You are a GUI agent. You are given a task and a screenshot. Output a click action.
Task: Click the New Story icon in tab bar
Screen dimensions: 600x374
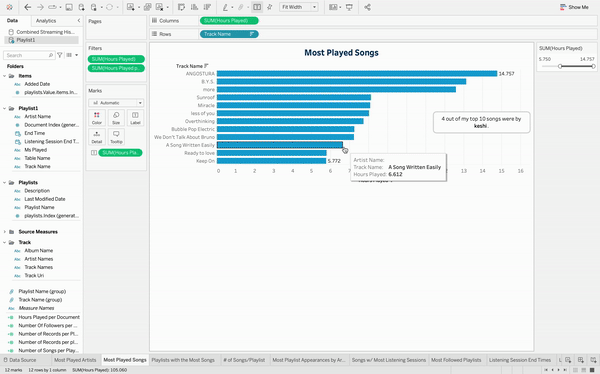tap(593, 360)
